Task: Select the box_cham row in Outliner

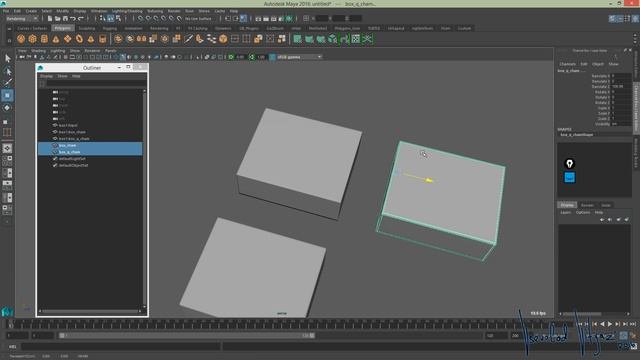Action: [90, 145]
